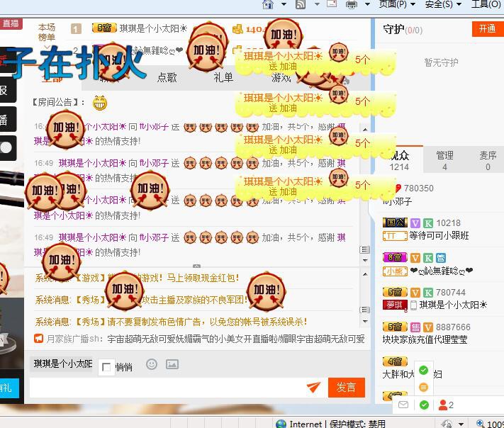Viewport: 504px width, 428px height.
Task: Click the 夢琪 family badge
Action: [395, 305]
